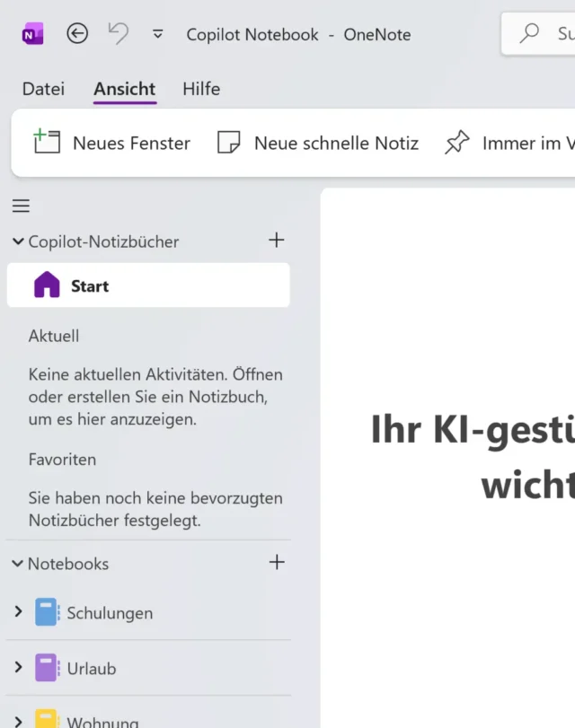Click the yellow Wohnung notebook icon
This screenshot has width=575, height=728.
48,719
